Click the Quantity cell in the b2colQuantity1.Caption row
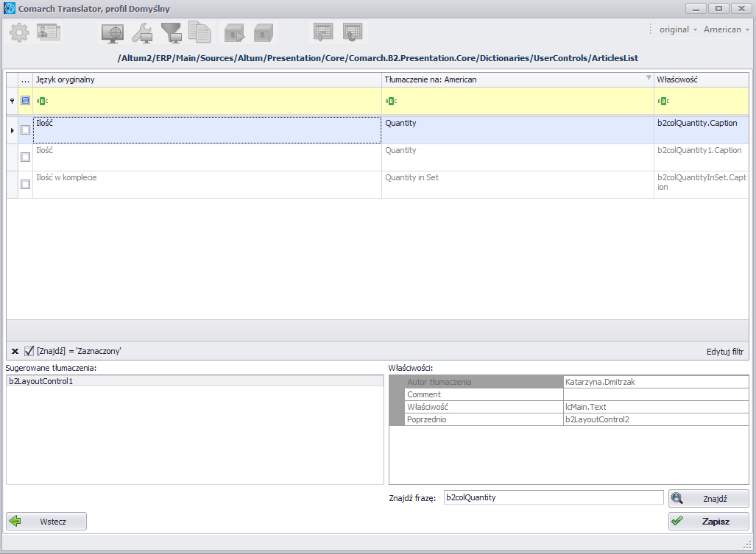Screen dimensions: 756x554 point(517,157)
